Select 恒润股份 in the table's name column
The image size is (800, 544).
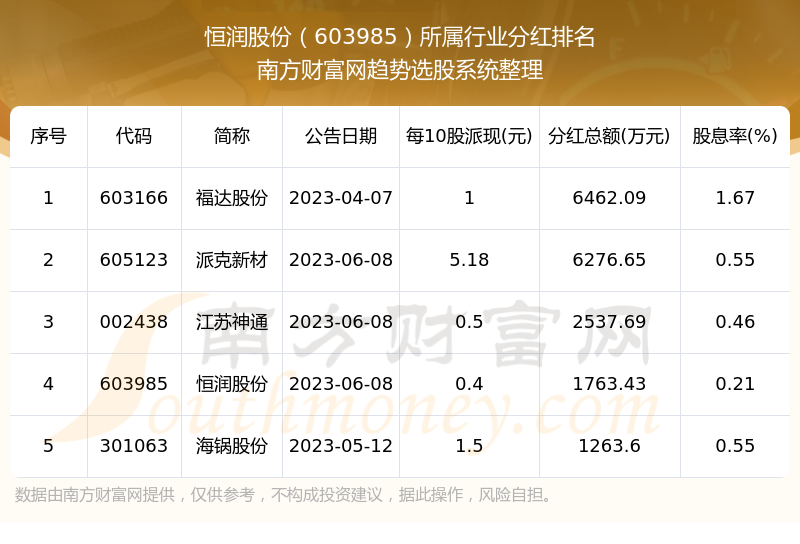tap(232, 384)
